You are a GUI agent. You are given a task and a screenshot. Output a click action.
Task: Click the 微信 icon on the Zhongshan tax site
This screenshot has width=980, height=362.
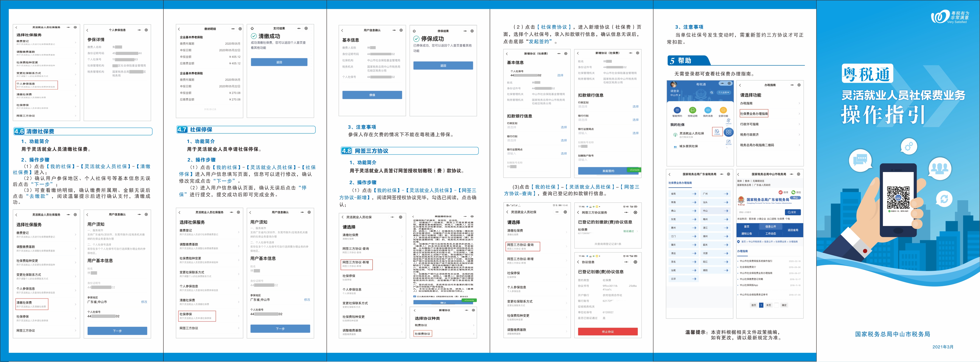coord(793,193)
